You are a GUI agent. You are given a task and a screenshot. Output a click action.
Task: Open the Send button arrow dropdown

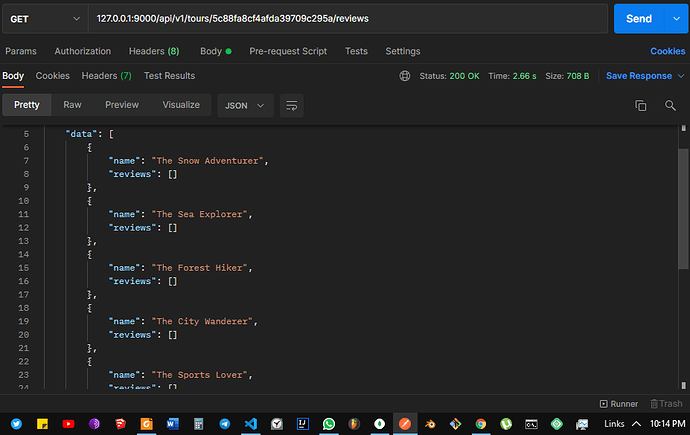pyautogui.click(x=676, y=19)
